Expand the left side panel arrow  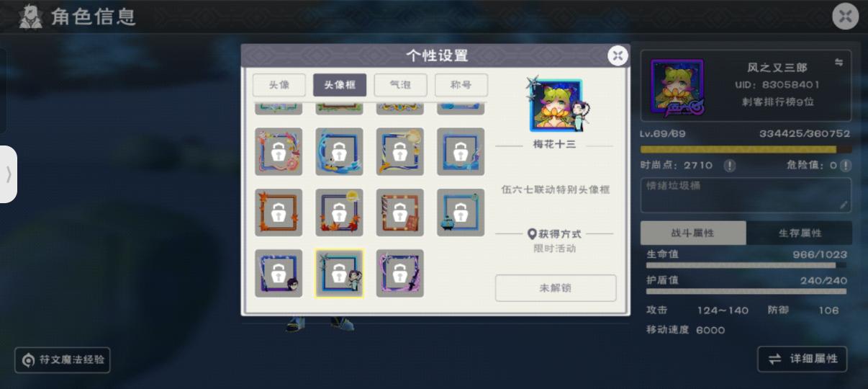[9, 174]
